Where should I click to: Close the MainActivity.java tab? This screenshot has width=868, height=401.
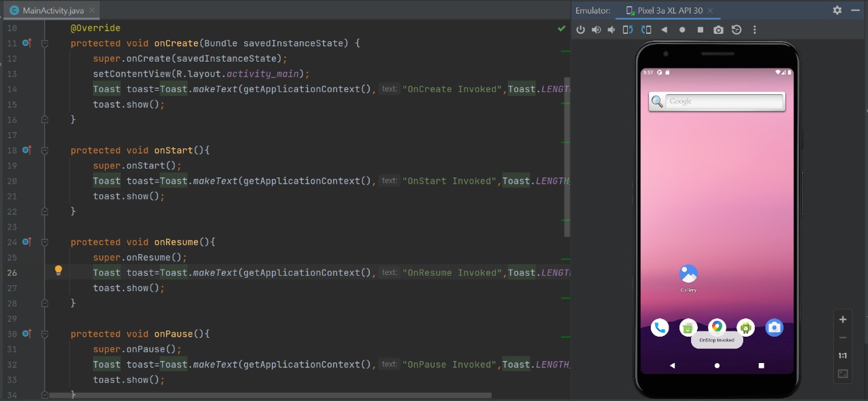pos(92,11)
